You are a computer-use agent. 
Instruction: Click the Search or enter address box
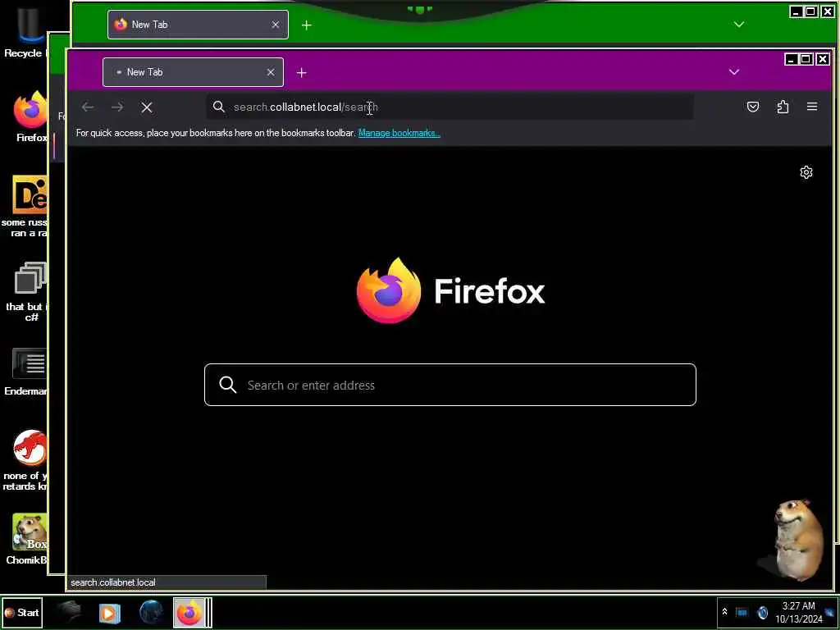450,385
